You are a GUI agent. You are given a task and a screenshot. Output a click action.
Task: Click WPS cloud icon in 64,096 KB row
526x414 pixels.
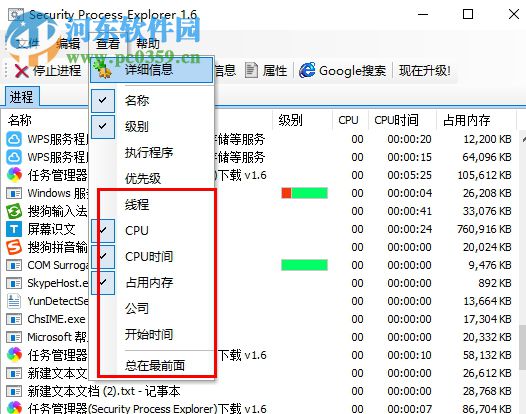click(14, 157)
